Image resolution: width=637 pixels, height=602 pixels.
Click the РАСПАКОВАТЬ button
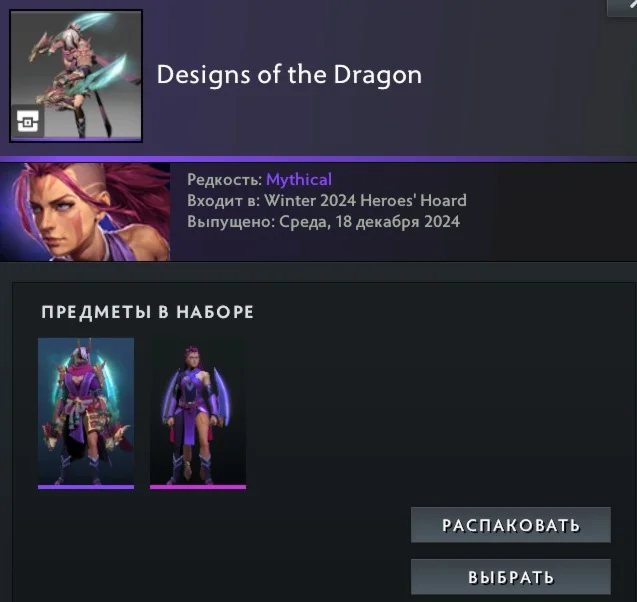511,525
